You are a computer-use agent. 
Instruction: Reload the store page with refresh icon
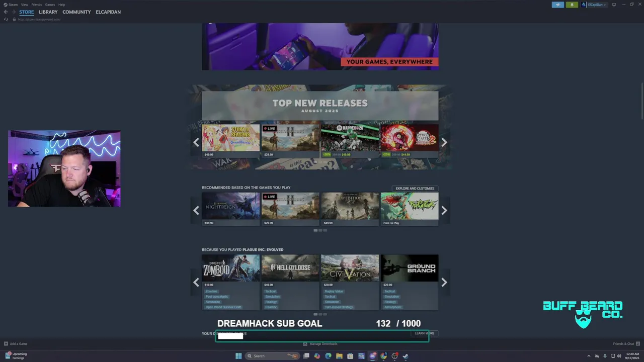click(6, 19)
